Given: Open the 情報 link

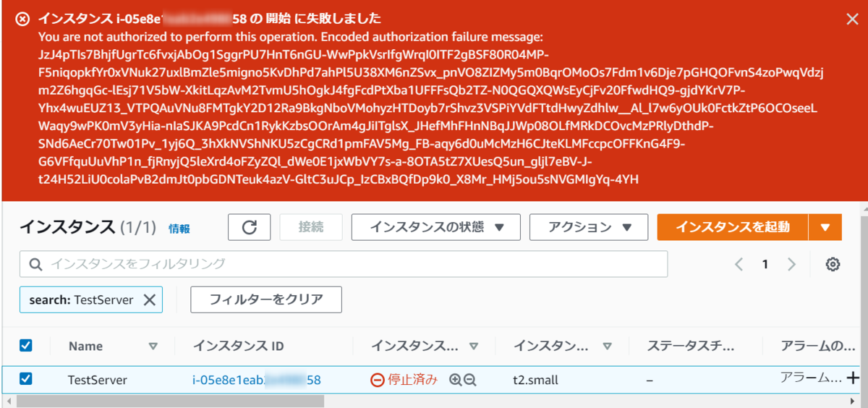Looking at the screenshot, I should point(179,229).
